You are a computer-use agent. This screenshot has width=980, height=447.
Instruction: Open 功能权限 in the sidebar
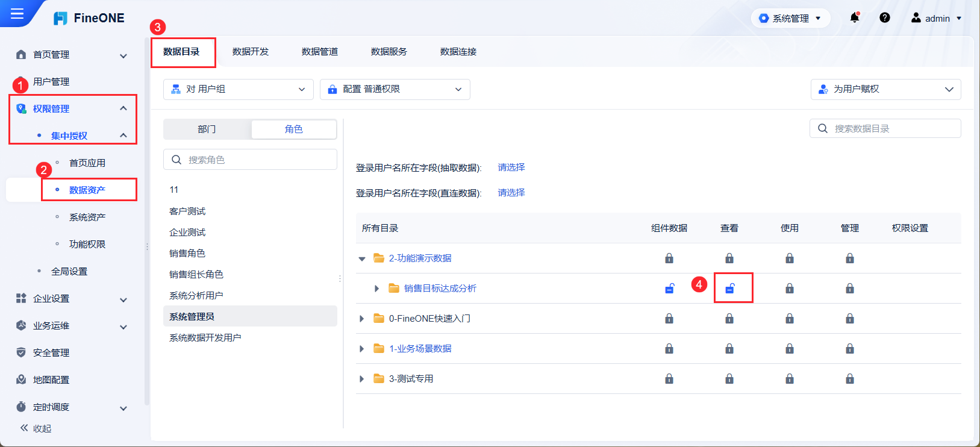tap(87, 244)
